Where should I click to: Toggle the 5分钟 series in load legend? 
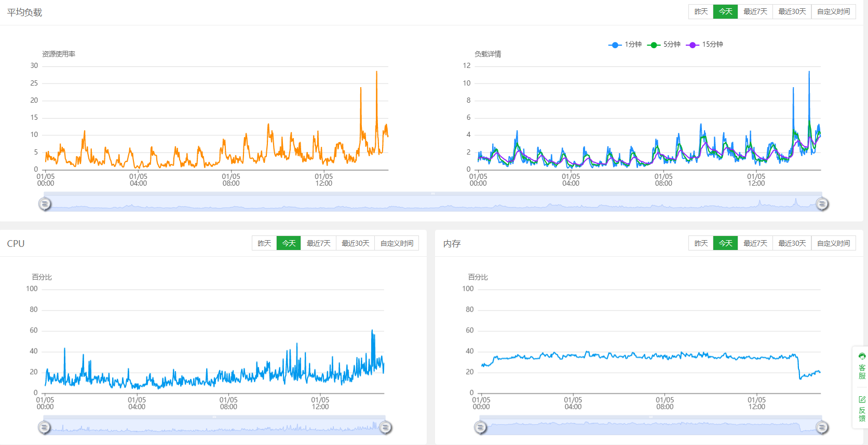(x=664, y=45)
